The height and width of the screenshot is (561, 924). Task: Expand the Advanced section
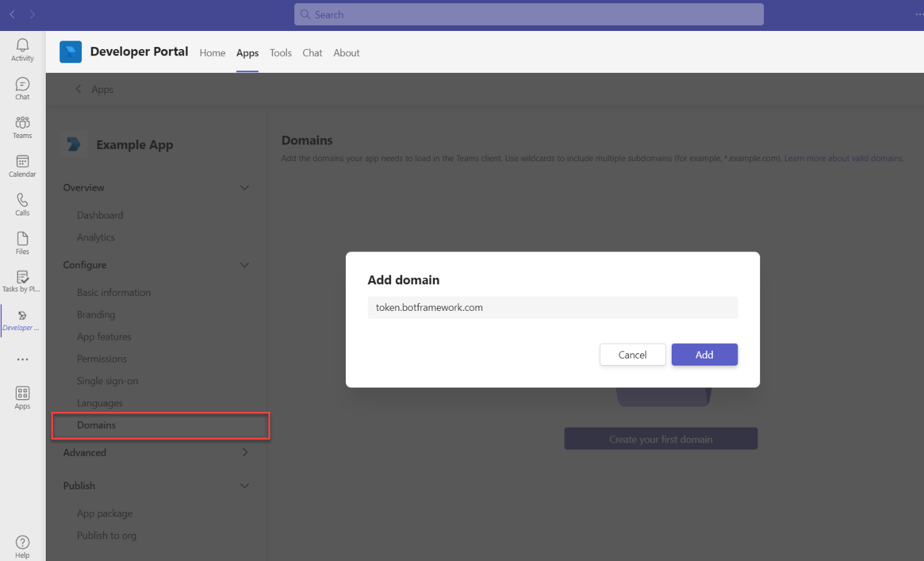click(x=245, y=452)
